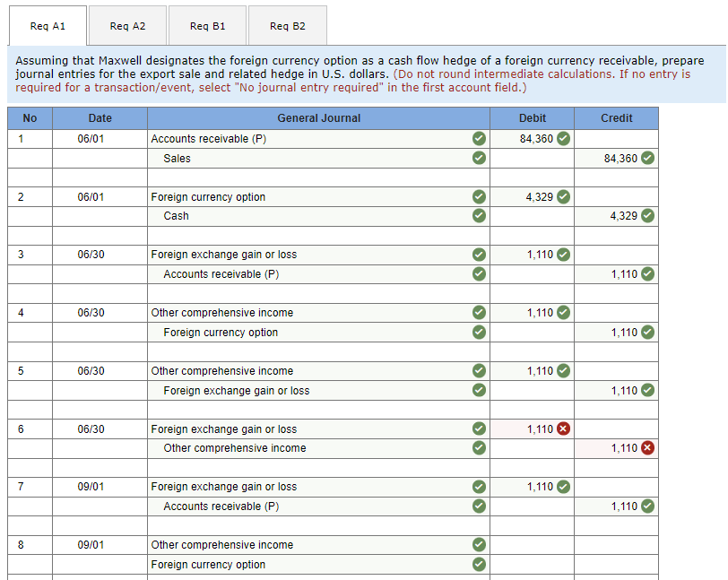Click the Credit column header

(616, 118)
